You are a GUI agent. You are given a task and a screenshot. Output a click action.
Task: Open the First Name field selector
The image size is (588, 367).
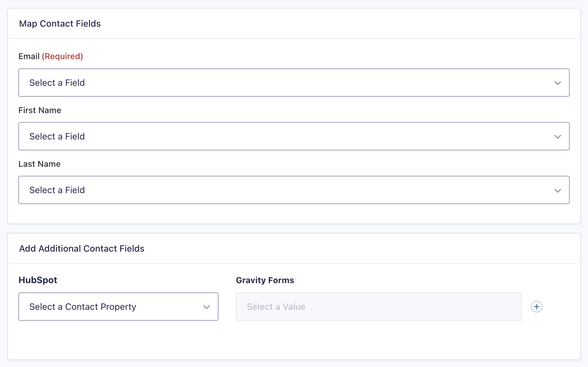click(294, 136)
